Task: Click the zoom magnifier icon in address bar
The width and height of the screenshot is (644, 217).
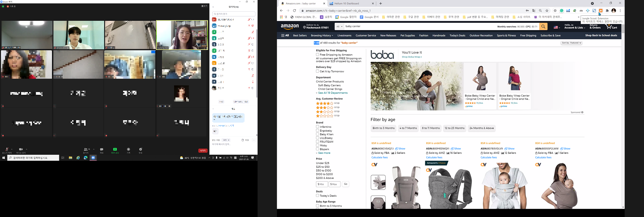Action: click(x=540, y=11)
